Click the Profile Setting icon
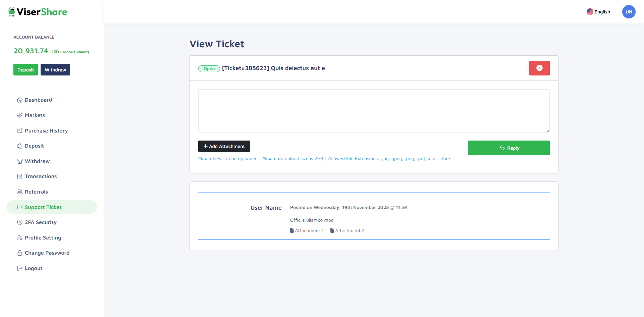This screenshot has height=317, width=644. pyautogui.click(x=20, y=238)
